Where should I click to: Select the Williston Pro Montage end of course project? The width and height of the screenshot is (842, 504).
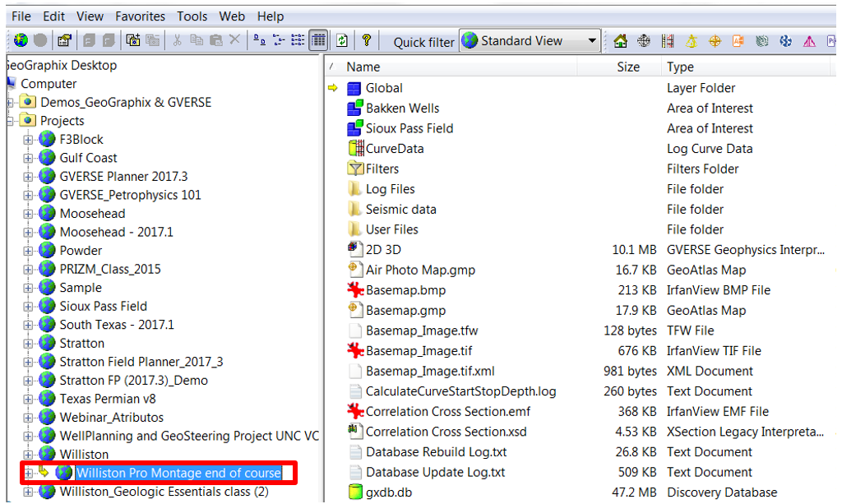(x=178, y=473)
